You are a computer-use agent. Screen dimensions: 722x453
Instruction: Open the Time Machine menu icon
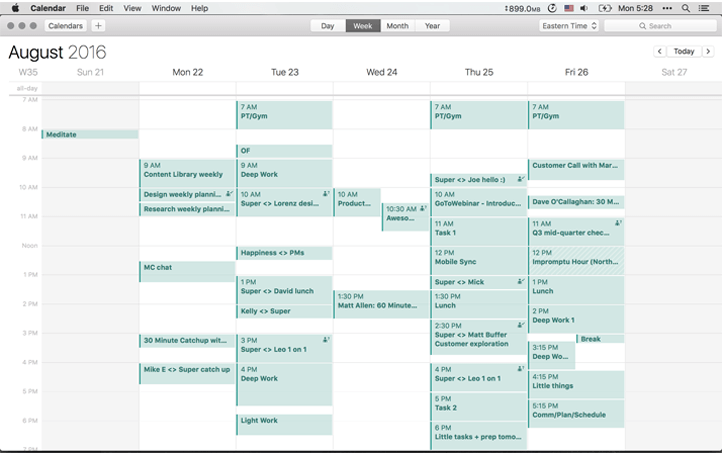(552, 8)
